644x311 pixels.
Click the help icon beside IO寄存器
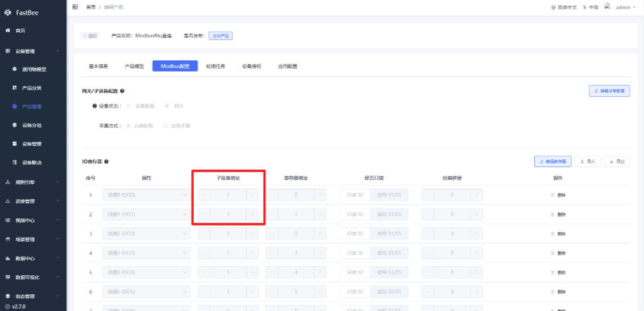[x=106, y=162]
